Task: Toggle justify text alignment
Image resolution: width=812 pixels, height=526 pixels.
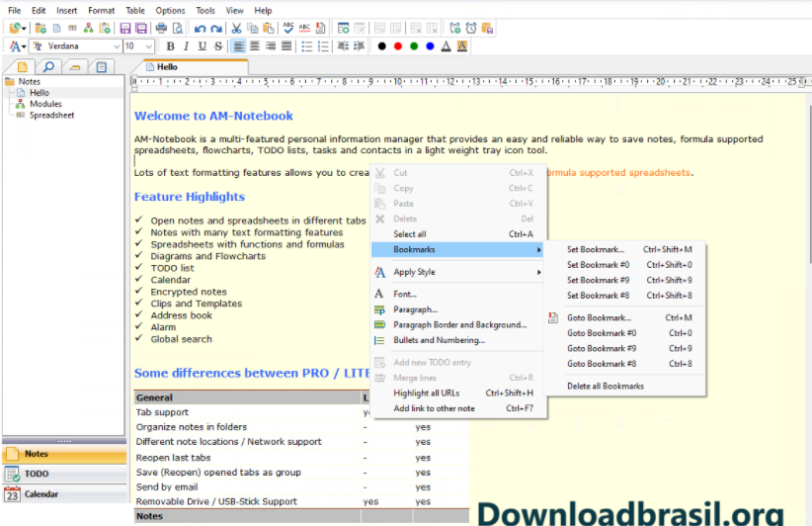Action: coord(286,46)
